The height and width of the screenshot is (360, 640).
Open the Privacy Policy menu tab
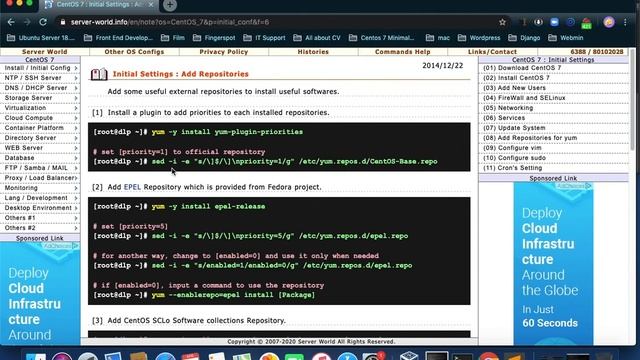click(224, 52)
